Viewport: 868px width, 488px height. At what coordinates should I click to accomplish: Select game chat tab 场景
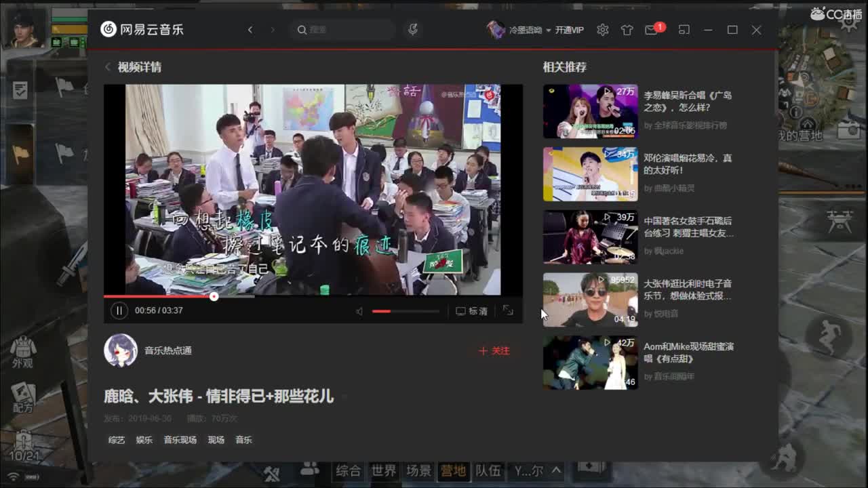pos(418,470)
